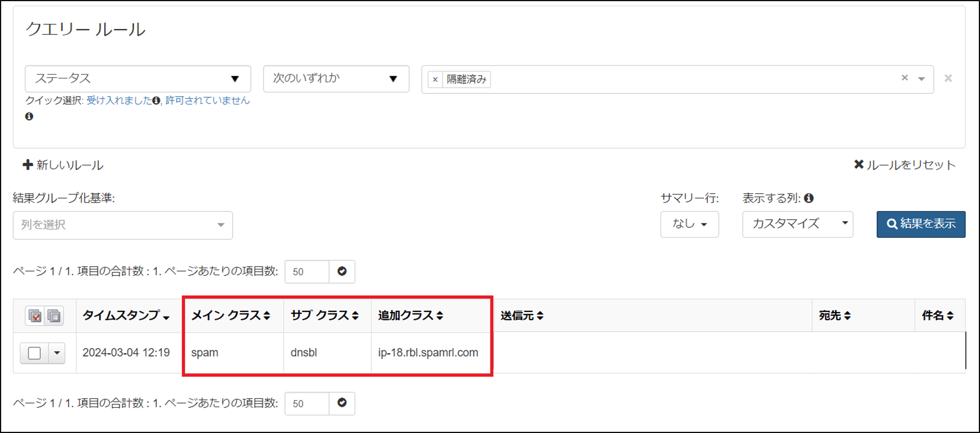Image resolution: width=980 pixels, height=433 pixels.
Task: Sort by 宛先 column
Action: pyautogui.click(x=835, y=315)
